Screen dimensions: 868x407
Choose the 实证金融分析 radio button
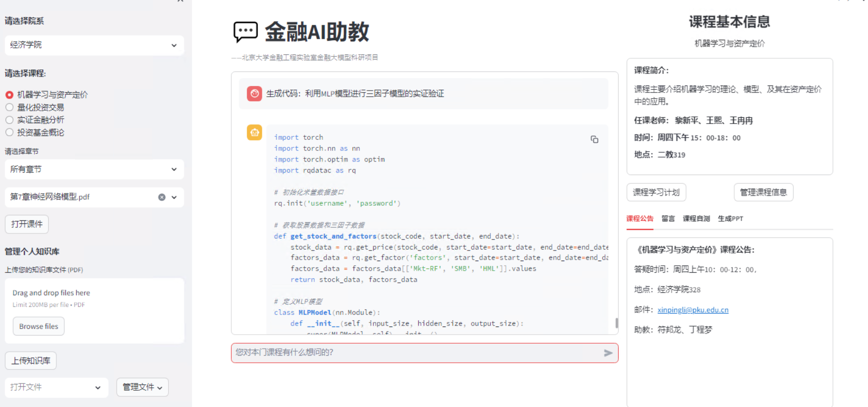click(x=10, y=120)
